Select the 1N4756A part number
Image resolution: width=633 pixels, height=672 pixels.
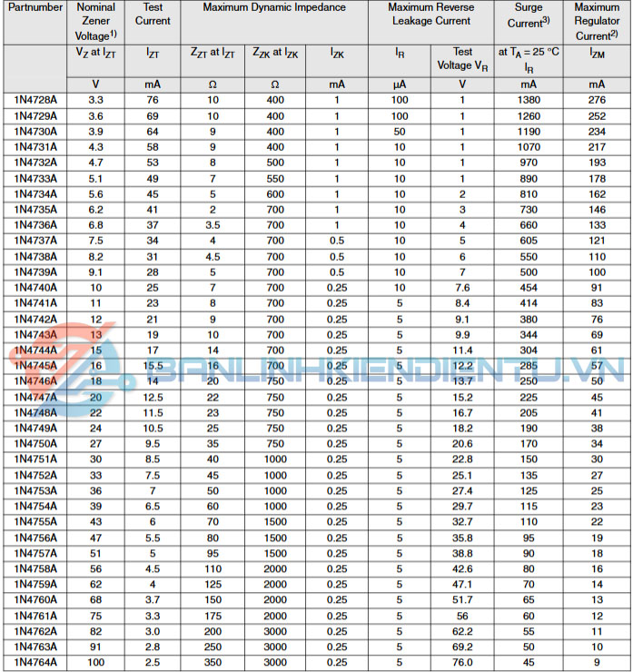(35, 538)
